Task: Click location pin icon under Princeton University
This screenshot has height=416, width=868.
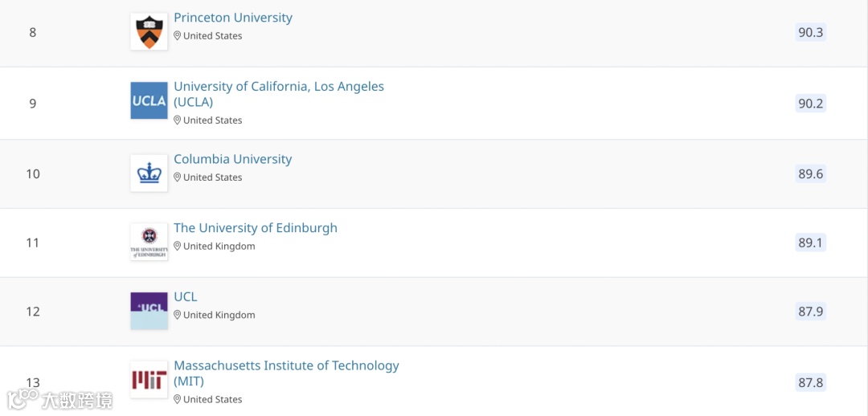Action: [177, 36]
